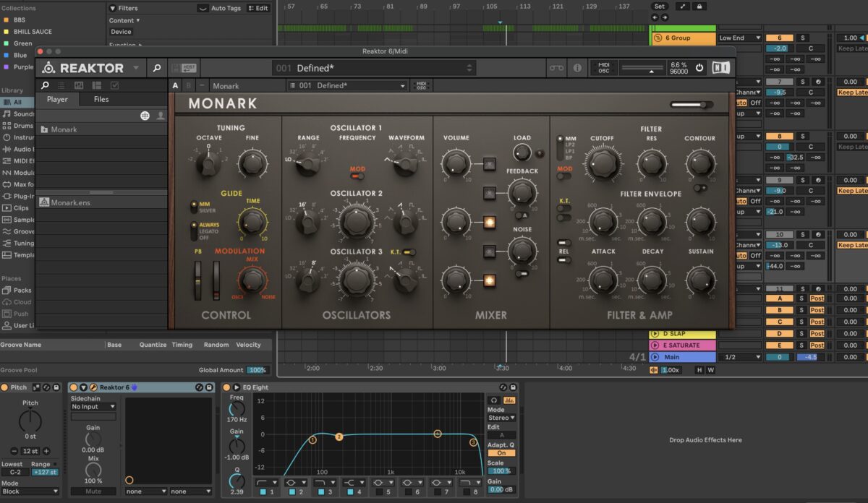The width and height of the screenshot is (868, 503).
Task: Click the layout view icon in Reaktor sidepane
Action: click(x=96, y=85)
